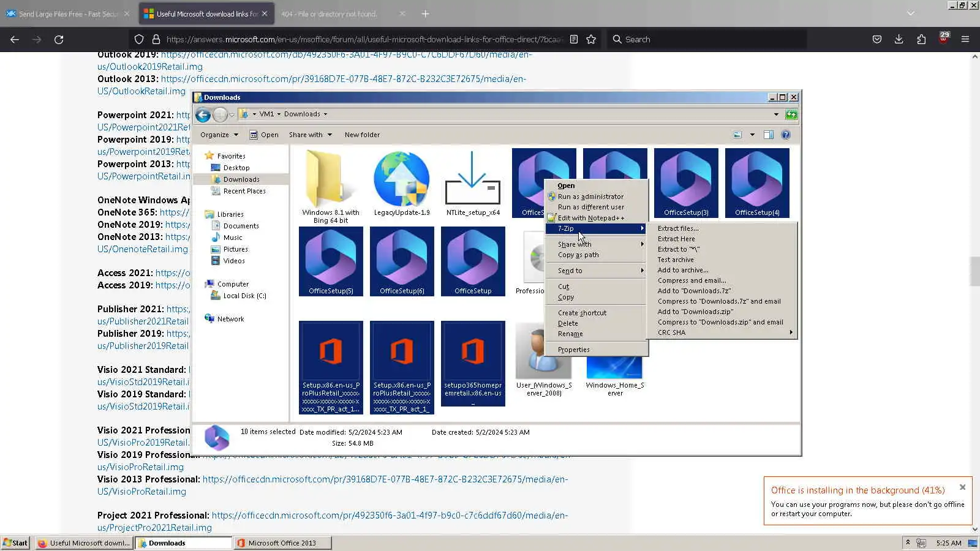980x551 pixels.
Task: Select the LegacyUpdate-1.9 file
Action: pyautogui.click(x=402, y=183)
